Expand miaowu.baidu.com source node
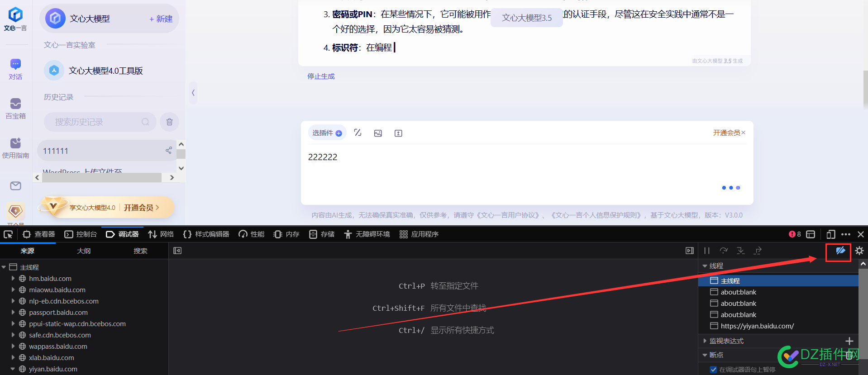This screenshot has height=375, width=868. click(x=13, y=290)
